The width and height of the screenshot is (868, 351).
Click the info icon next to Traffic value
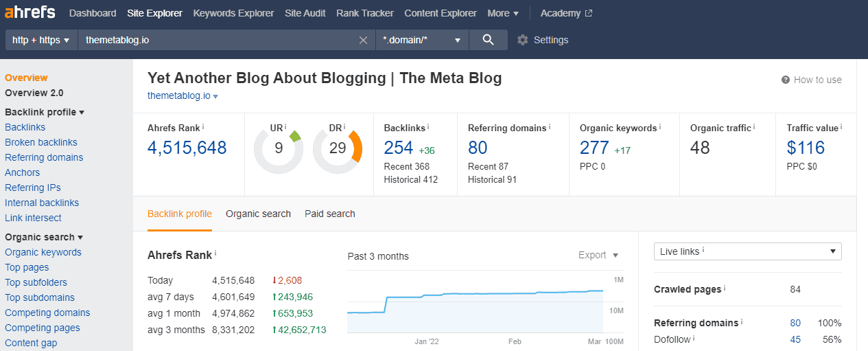tap(841, 127)
